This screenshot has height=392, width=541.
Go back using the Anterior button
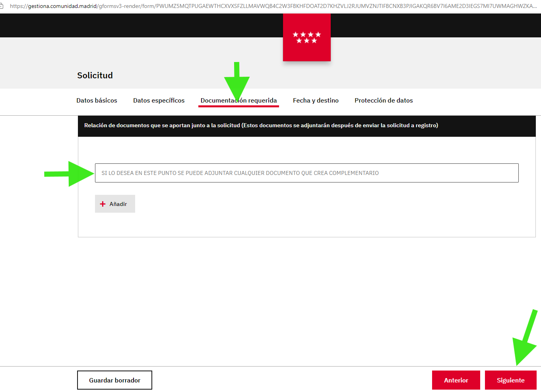click(456, 380)
